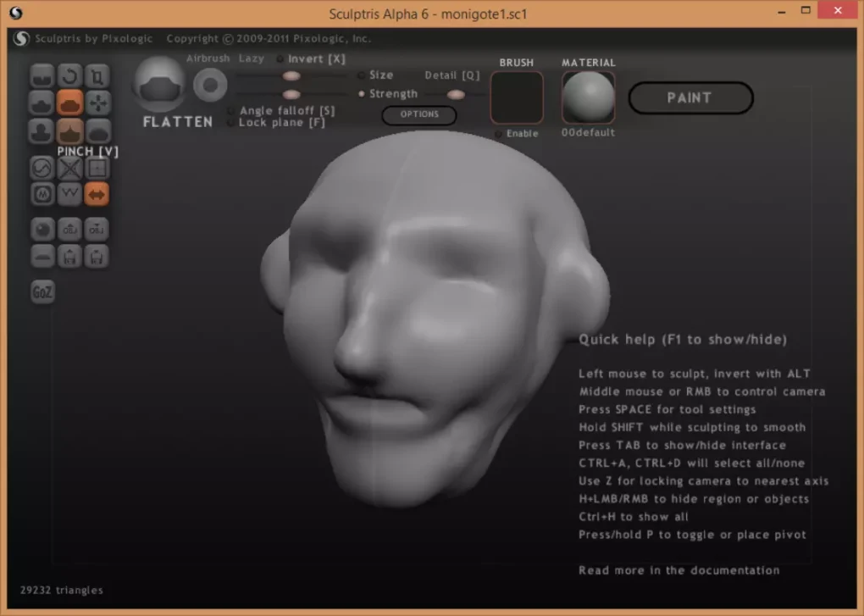
Task: Select the Grab tool
Action: (97, 103)
